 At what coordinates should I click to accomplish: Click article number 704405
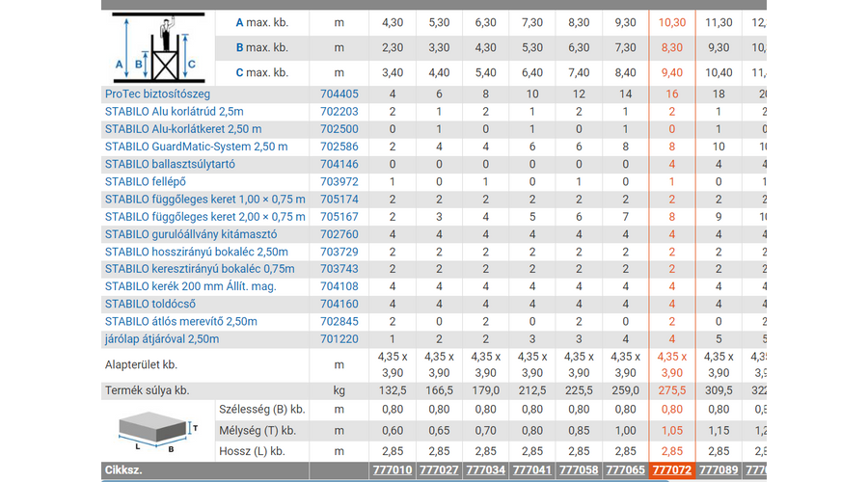[339, 94]
